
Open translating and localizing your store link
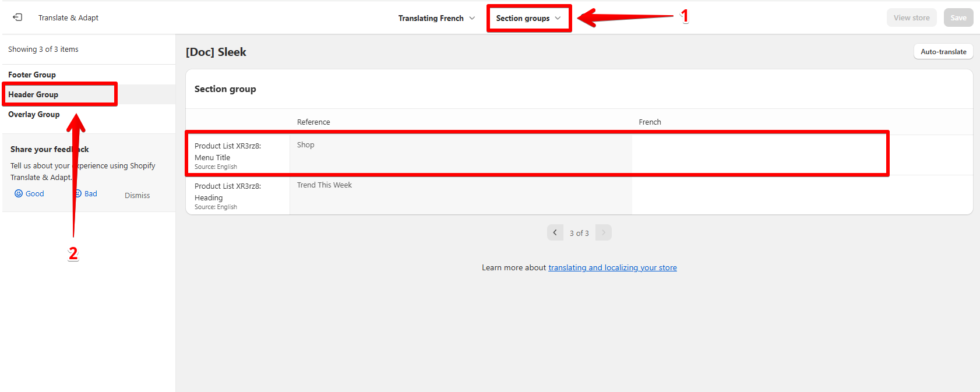click(612, 267)
